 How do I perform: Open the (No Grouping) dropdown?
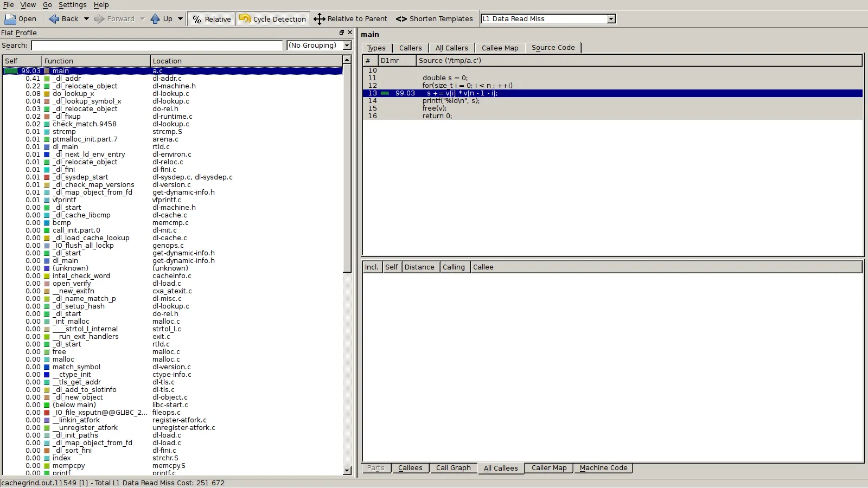coord(319,46)
